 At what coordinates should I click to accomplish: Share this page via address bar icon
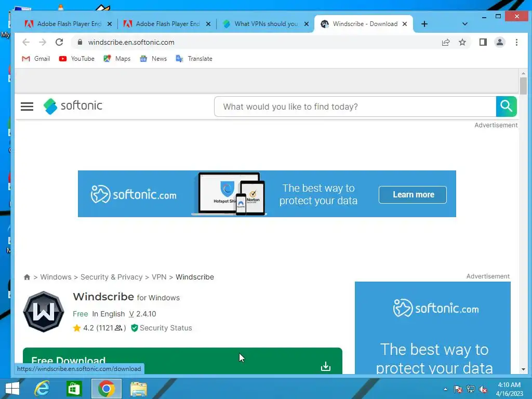pos(445,42)
